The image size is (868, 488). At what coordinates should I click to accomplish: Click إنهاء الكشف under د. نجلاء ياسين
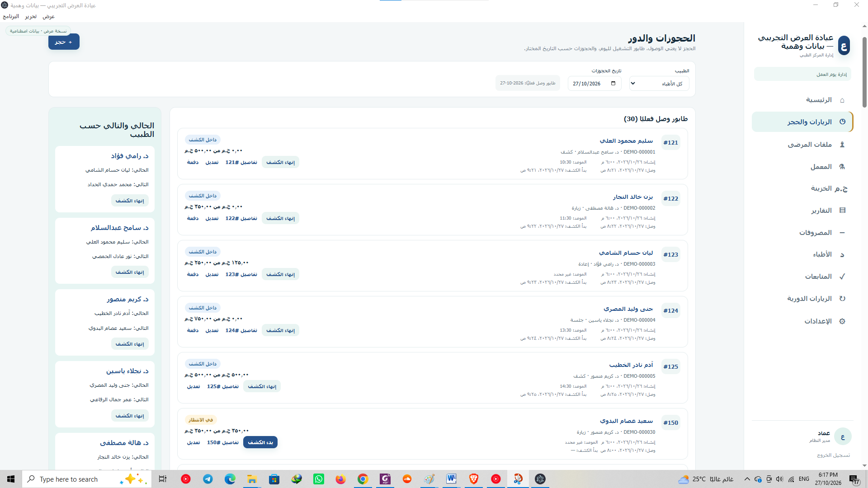tap(130, 416)
